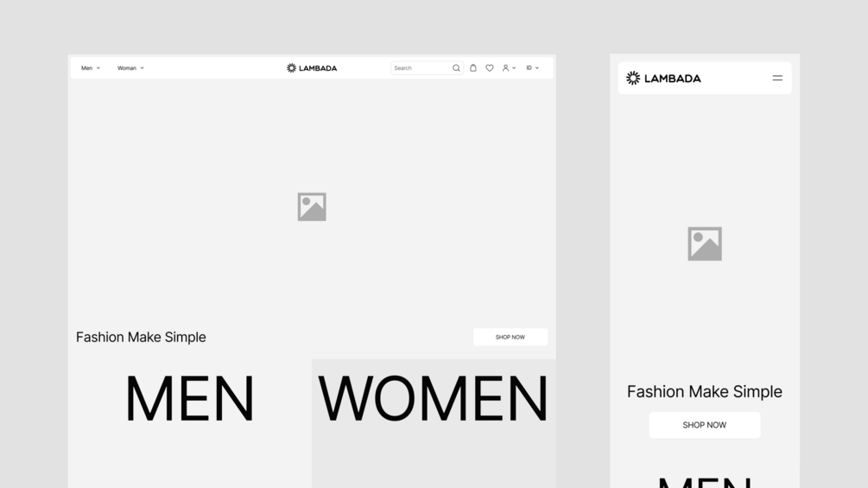Expand the user account dropdown

509,68
